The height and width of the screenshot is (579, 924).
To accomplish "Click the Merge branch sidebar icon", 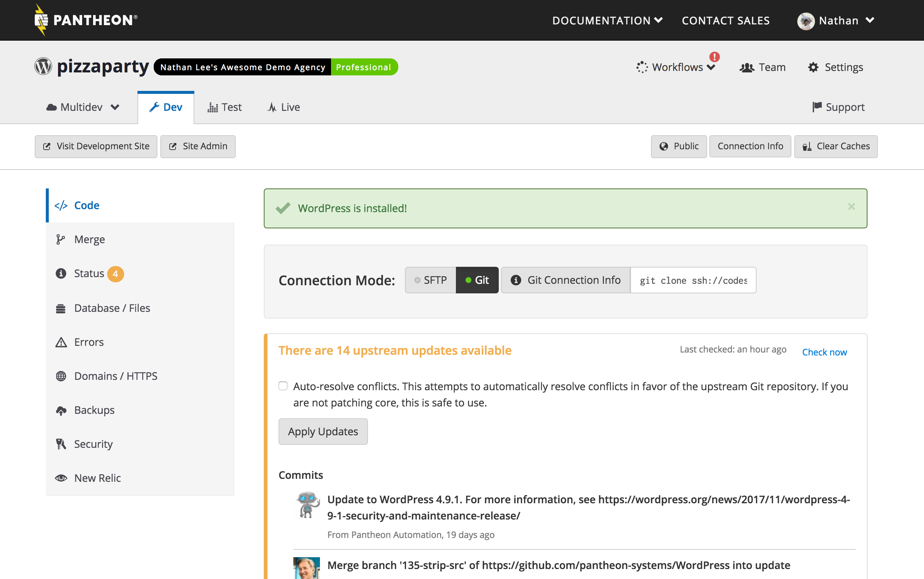I will (61, 239).
